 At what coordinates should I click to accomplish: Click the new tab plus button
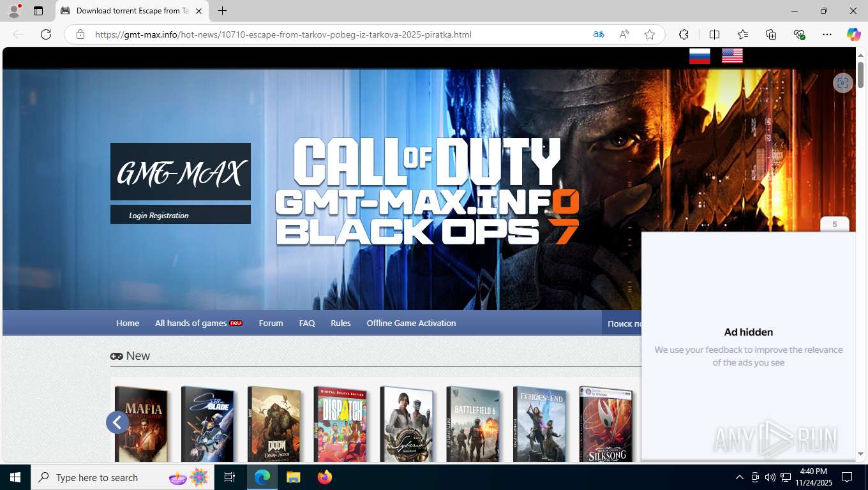pyautogui.click(x=222, y=11)
